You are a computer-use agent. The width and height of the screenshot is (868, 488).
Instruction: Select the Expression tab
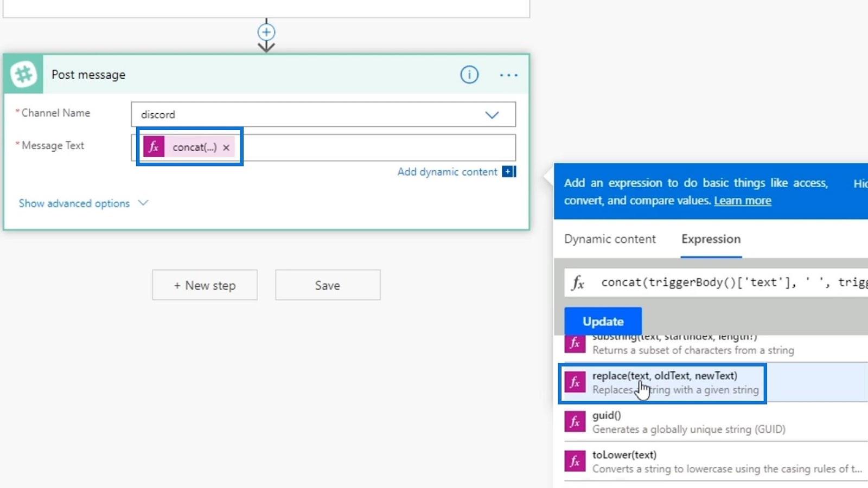(711, 239)
